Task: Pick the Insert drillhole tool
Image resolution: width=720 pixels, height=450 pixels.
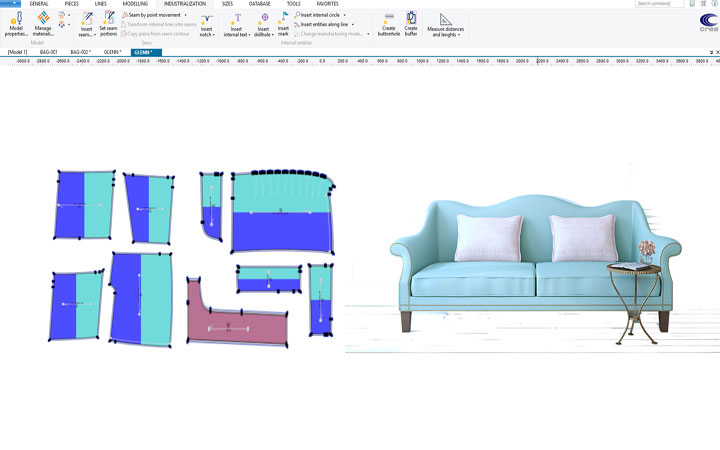Action: (263, 23)
